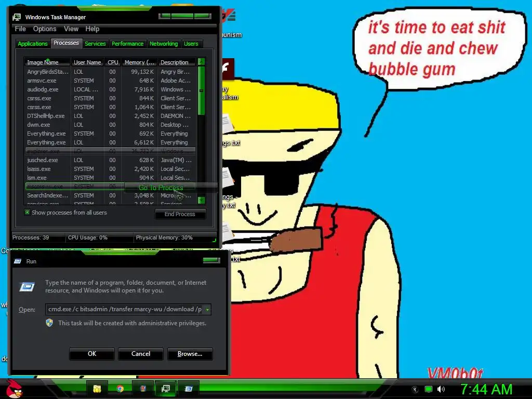532x399 pixels.
Task: Toggle Show processes from all users checkbox
Action: [x=28, y=212]
